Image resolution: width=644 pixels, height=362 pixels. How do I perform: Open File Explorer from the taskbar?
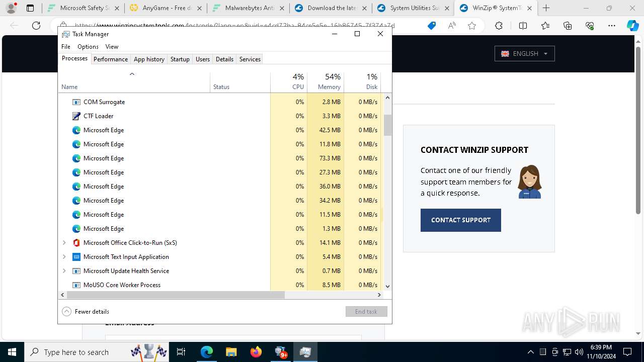point(231,352)
